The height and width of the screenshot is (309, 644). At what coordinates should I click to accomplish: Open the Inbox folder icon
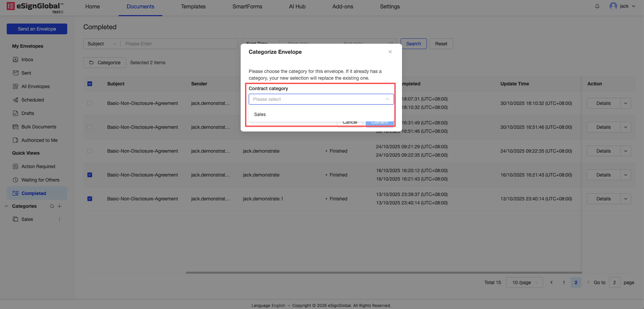[x=15, y=60]
